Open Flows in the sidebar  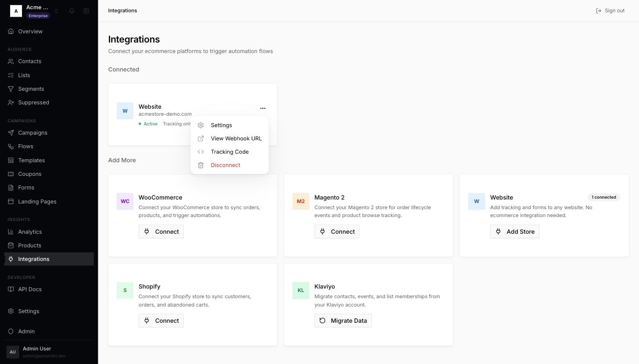coord(49,146)
